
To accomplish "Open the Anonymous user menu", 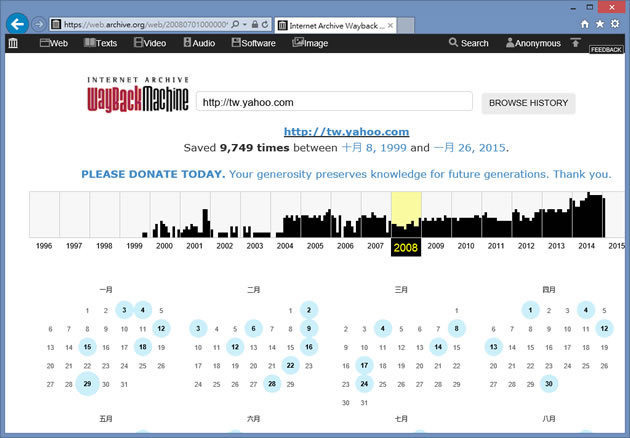I will click(x=533, y=43).
